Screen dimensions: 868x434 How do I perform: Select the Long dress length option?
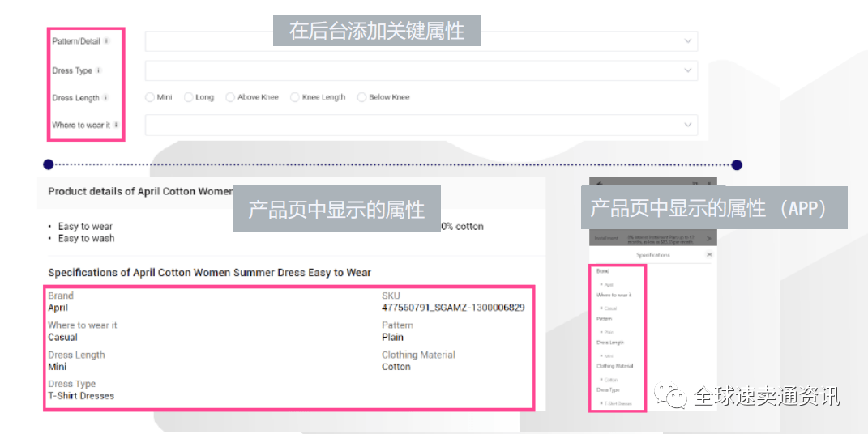click(x=189, y=97)
